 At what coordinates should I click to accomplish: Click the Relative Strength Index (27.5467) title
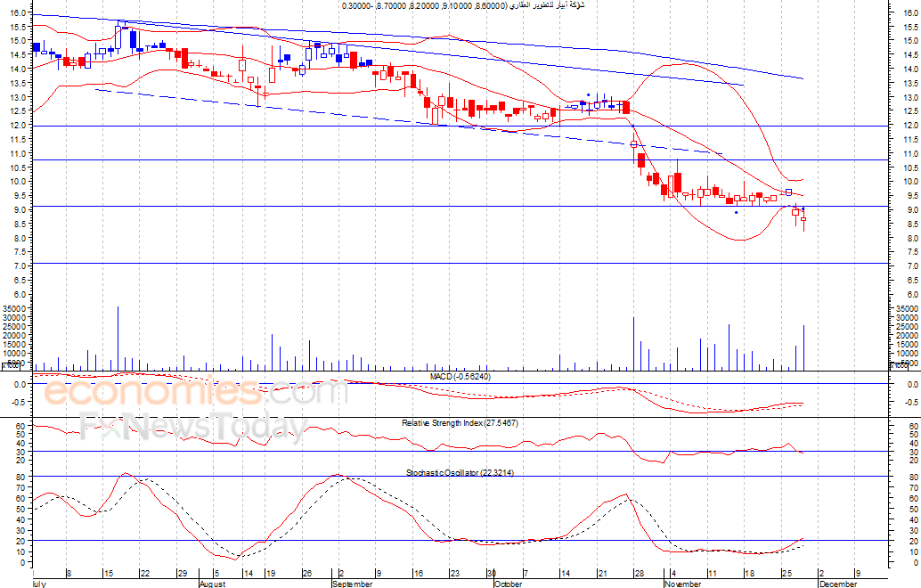(460, 423)
